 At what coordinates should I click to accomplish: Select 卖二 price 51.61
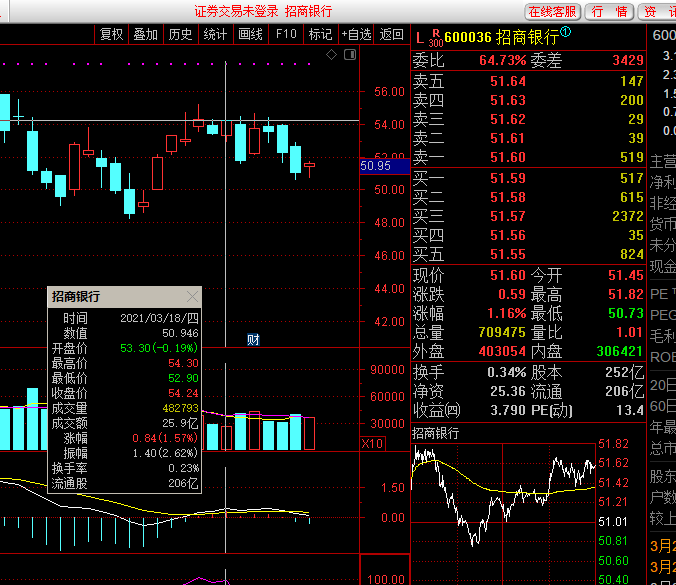(x=508, y=138)
